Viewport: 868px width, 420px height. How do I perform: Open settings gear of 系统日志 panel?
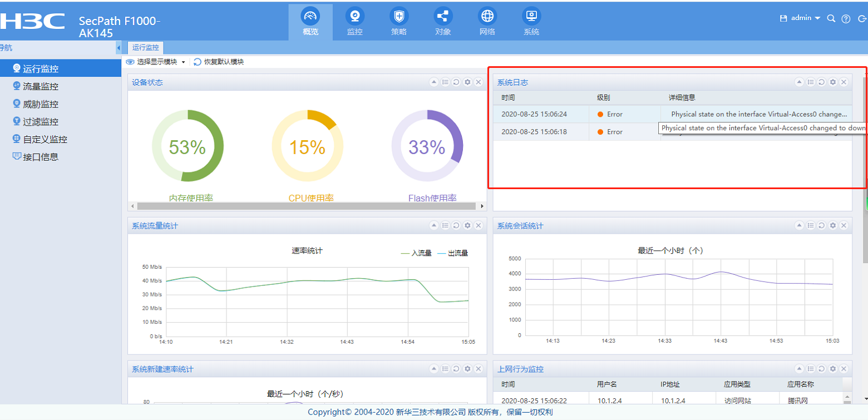click(x=833, y=82)
